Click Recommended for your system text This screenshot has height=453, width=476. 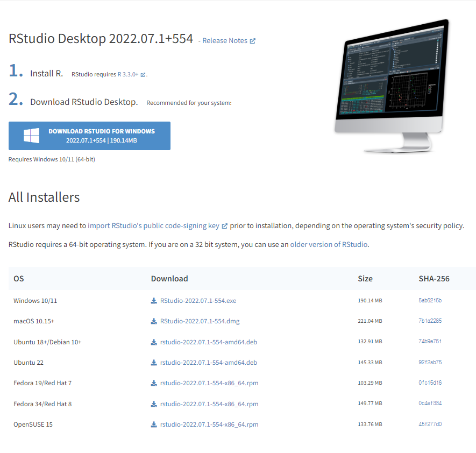[x=189, y=103]
